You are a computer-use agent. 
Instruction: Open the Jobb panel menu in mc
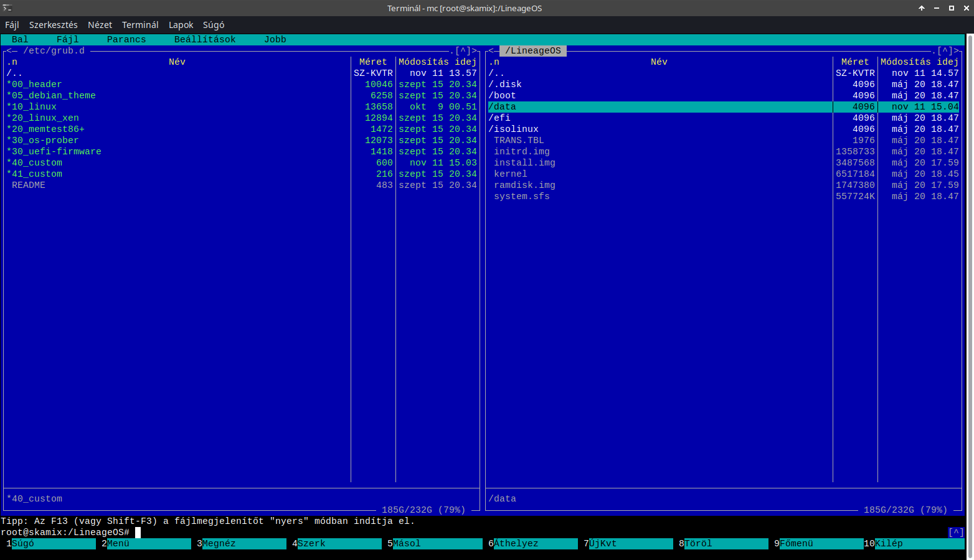(275, 39)
